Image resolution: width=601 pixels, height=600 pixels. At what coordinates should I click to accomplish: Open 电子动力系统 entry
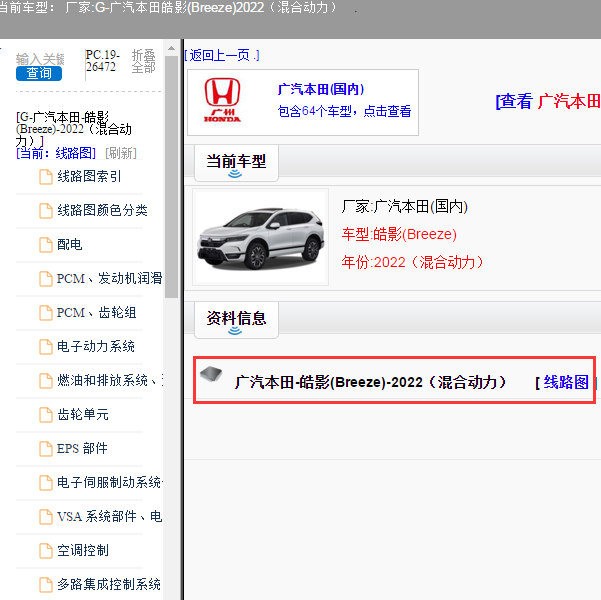point(96,346)
